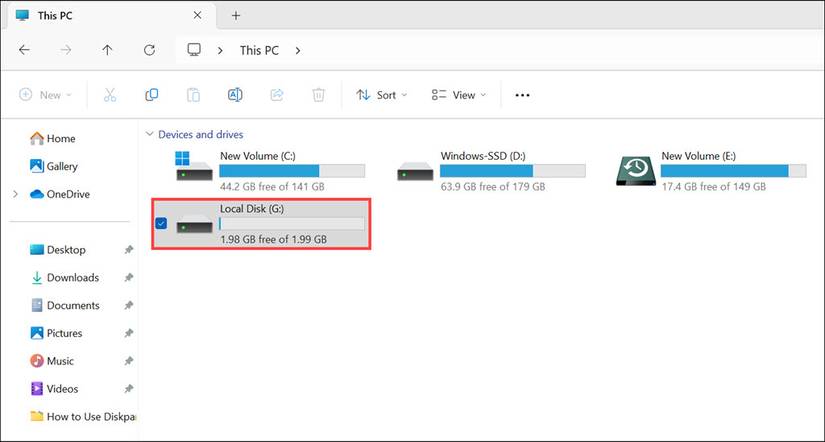
Task: Click the Delete trash icon
Action: click(x=318, y=95)
